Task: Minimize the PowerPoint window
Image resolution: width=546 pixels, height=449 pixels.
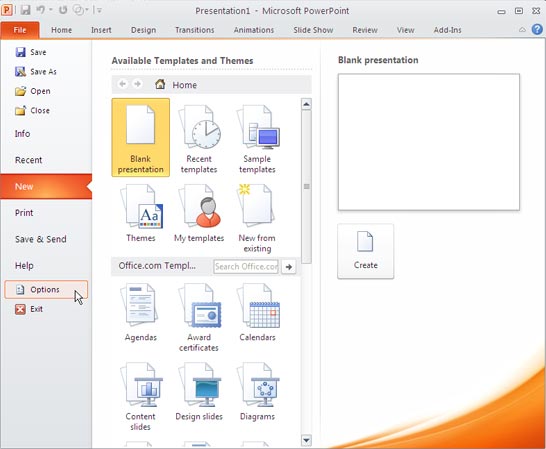Action: 501,11
